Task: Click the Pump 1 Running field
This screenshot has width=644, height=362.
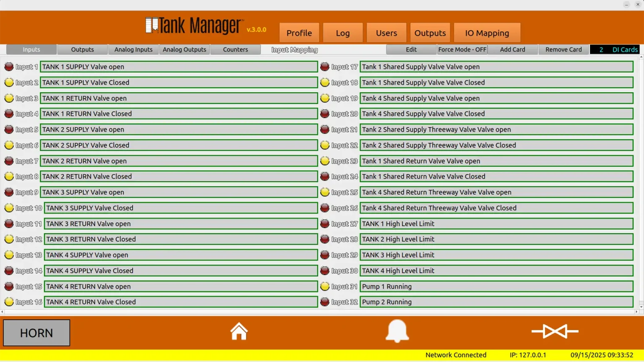Action: pyautogui.click(x=496, y=287)
